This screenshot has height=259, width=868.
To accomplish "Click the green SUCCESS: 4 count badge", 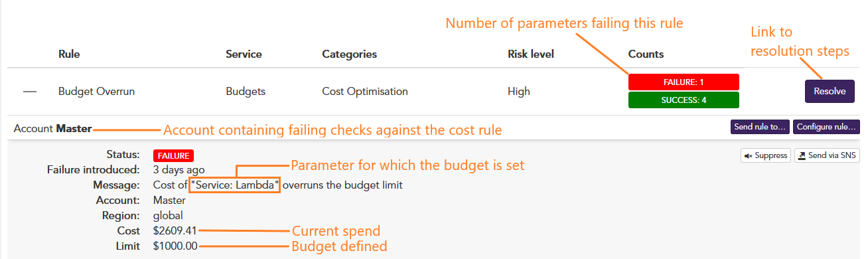I will point(684,100).
